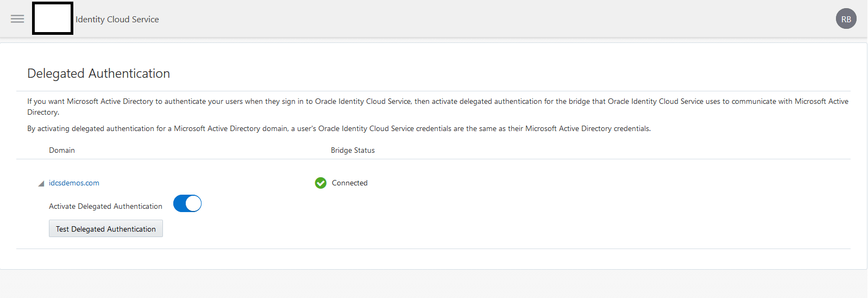The height and width of the screenshot is (298, 868).
Task: Turn off Activate Delegated Authentication switch
Action: tap(187, 204)
